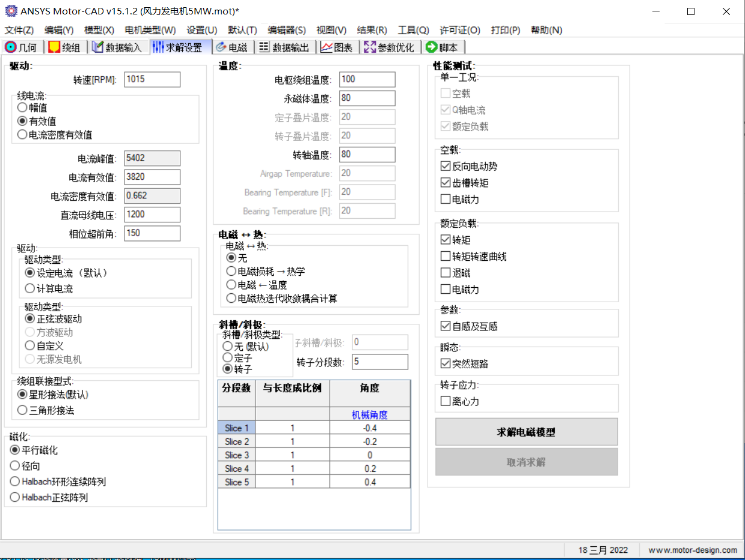Viewport: 745px width, 560px height.
Task: Toggle the 突然短路 checkbox
Action: tap(446, 364)
